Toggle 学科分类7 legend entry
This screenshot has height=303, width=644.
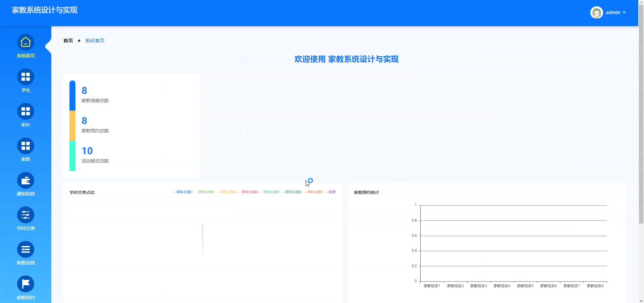pyautogui.click(x=314, y=192)
